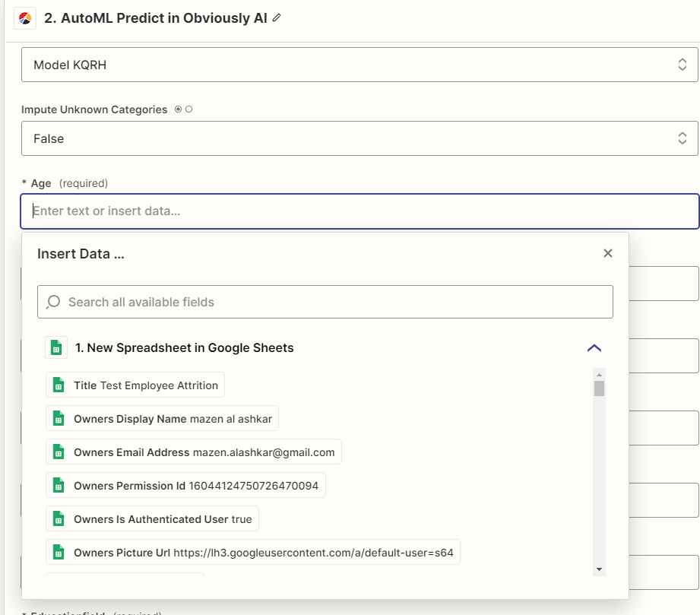This screenshot has height=615, width=700.
Task: Insert Owners Permission Id field
Action: (185, 486)
